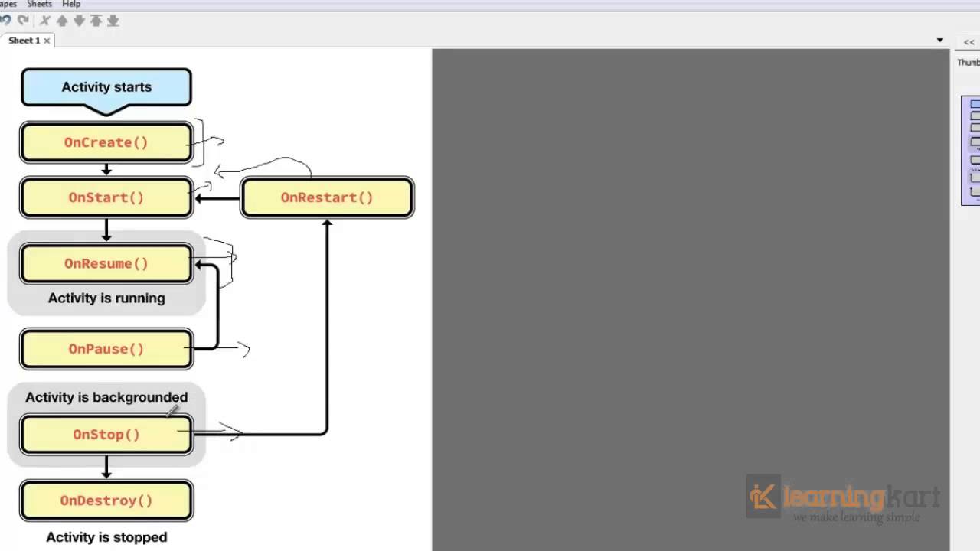Screen dimensions: 980x551
Task: Click the redo arrow icon in toolbar
Action: point(23,21)
